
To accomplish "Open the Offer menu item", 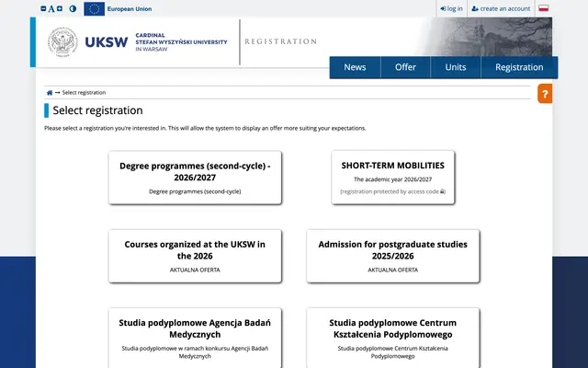I will click(405, 67).
